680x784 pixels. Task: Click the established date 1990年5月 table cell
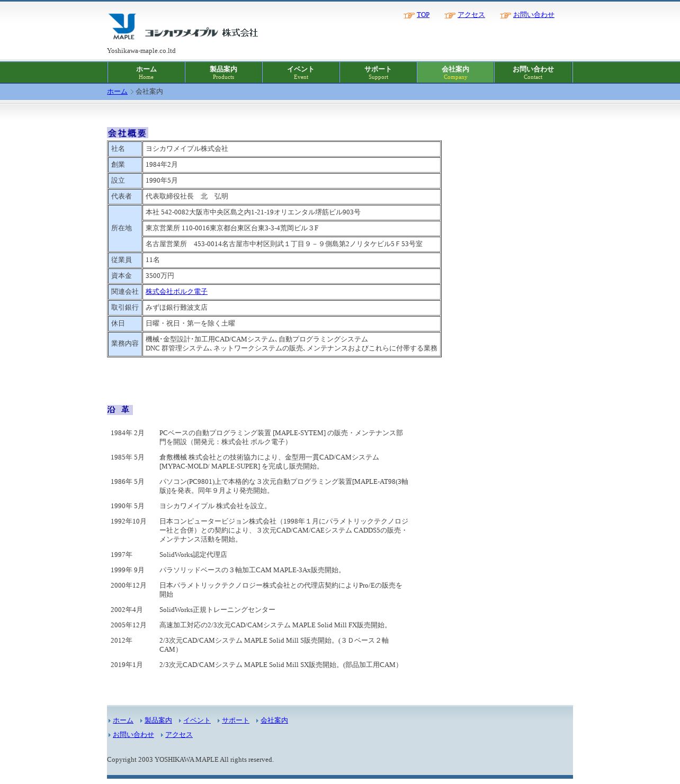tap(291, 181)
